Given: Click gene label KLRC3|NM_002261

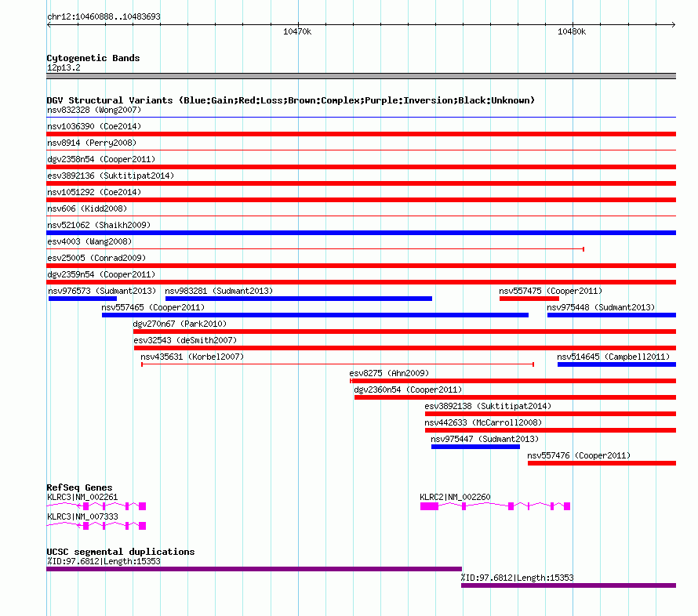Looking at the screenshot, I should coord(82,497).
